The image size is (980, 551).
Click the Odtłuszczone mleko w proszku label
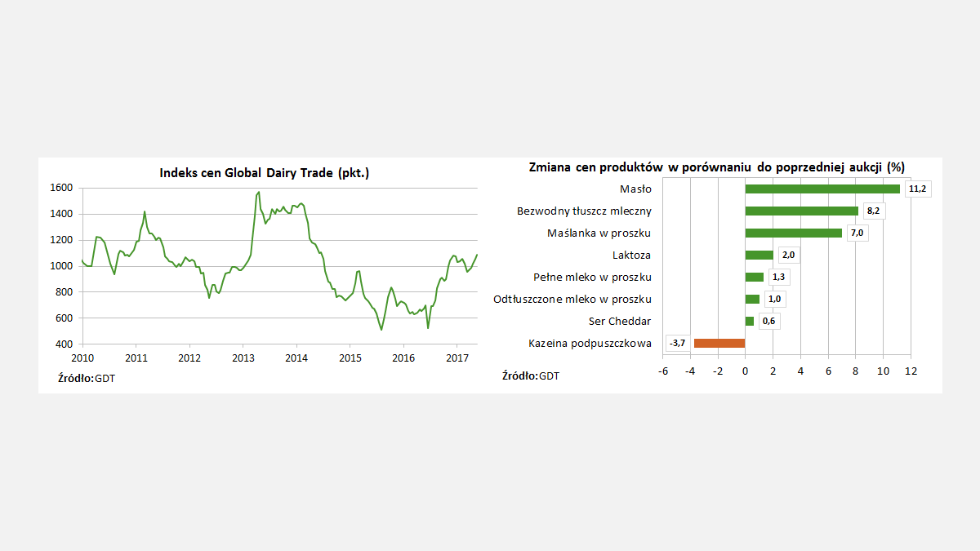[572, 300]
